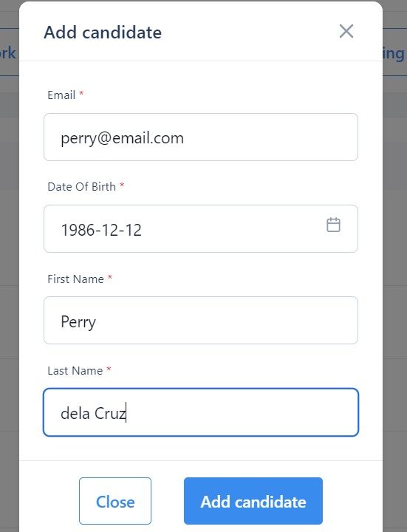Click the Email field label

click(x=61, y=95)
